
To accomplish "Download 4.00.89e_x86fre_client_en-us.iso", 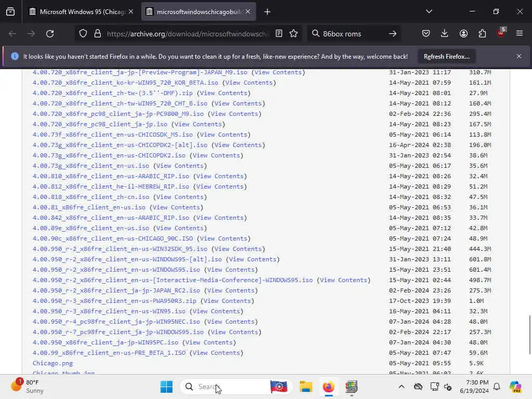I will tap(91, 228).
